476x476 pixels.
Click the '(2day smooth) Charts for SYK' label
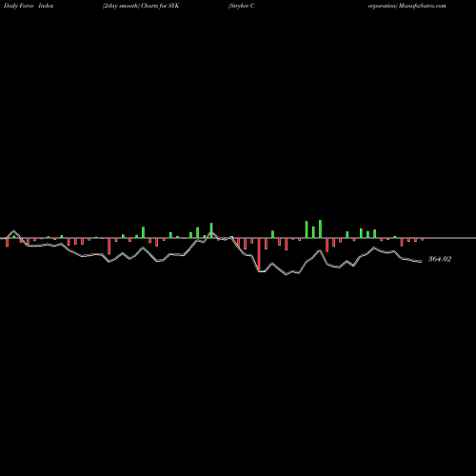point(141,6)
